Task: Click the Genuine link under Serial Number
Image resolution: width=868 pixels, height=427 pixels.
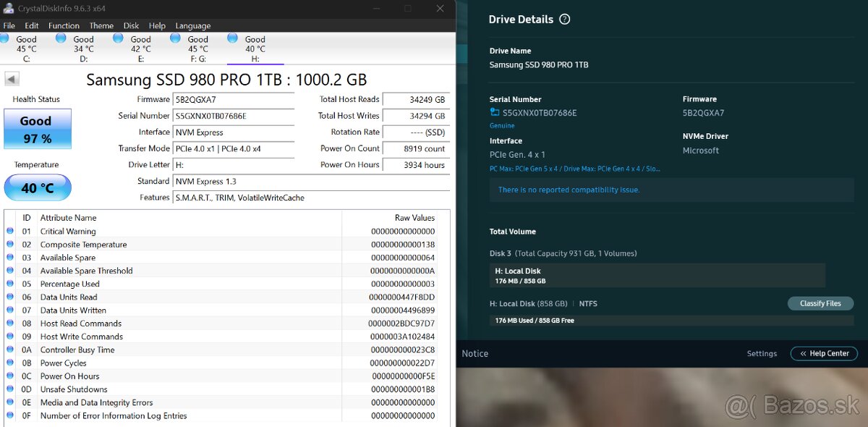Action: click(501, 125)
